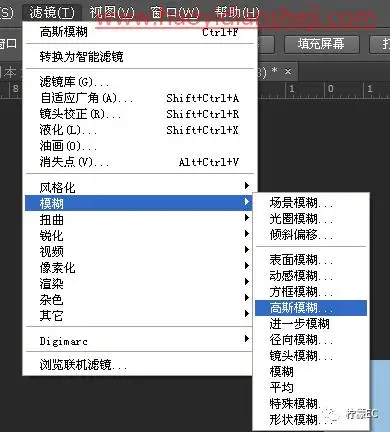Choose 镜头模糊... blur option
This screenshot has height=432, width=390.
[311, 356]
